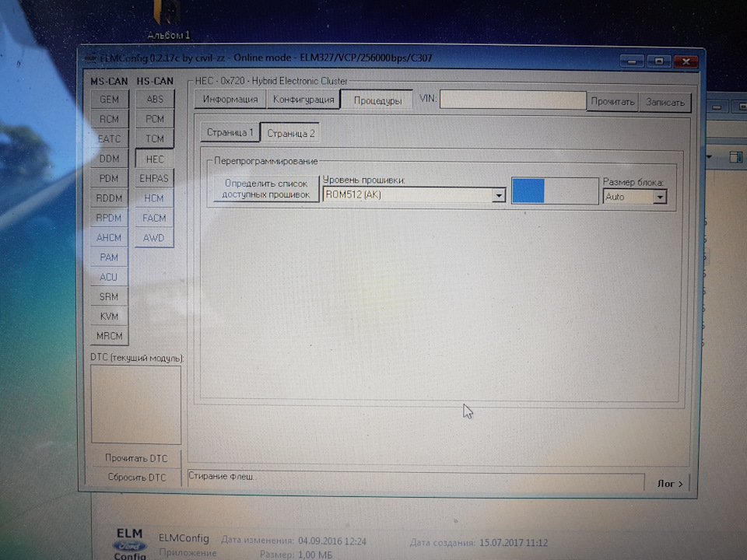Close the ELMConfig window
The image size is (747, 560).
click(x=686, y=61)
